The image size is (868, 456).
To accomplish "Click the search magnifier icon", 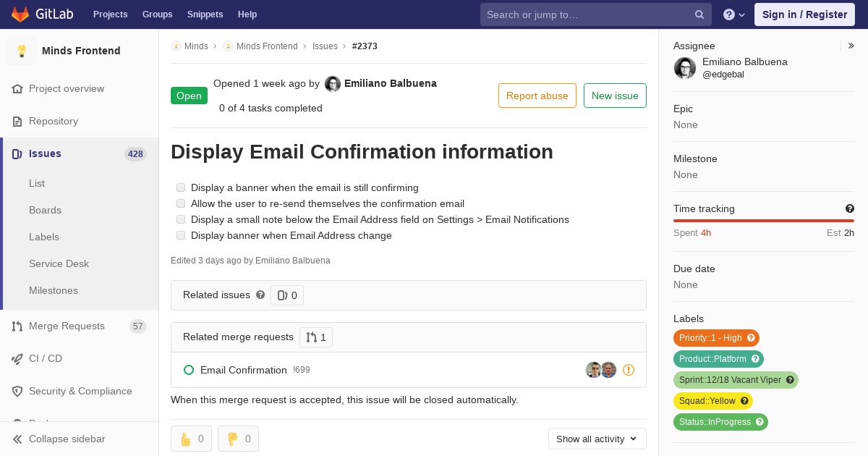I will click(699, 14).
